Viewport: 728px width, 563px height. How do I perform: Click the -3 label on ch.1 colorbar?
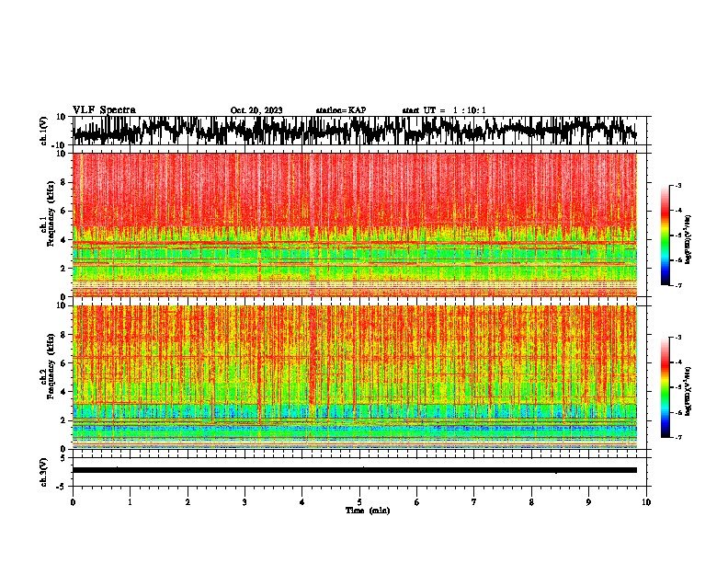(678, 185)
